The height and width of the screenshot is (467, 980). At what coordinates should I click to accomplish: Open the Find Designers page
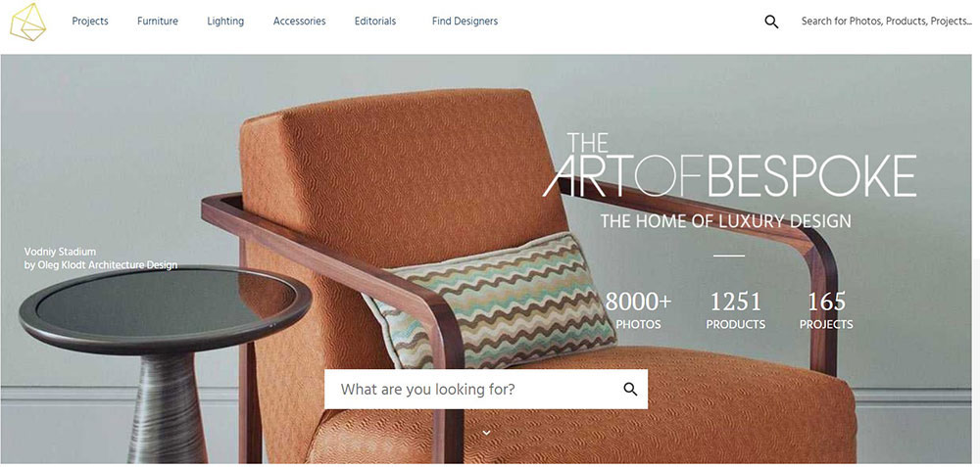point(465,22)
